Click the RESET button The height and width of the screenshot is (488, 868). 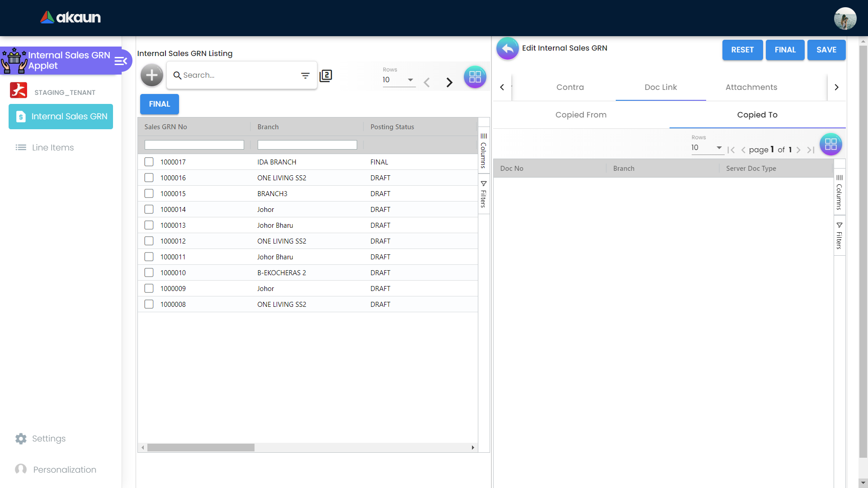(742, 50)
